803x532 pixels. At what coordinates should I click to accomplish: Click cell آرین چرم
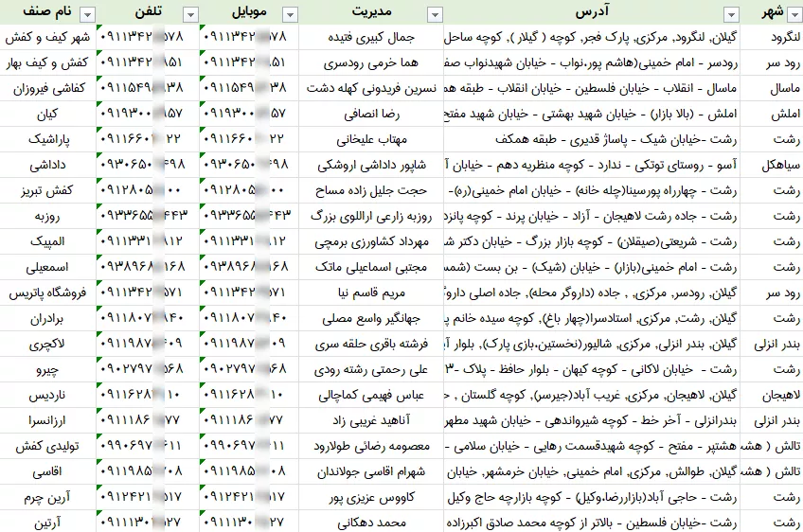pyautogui.click(x=47, y=498)
